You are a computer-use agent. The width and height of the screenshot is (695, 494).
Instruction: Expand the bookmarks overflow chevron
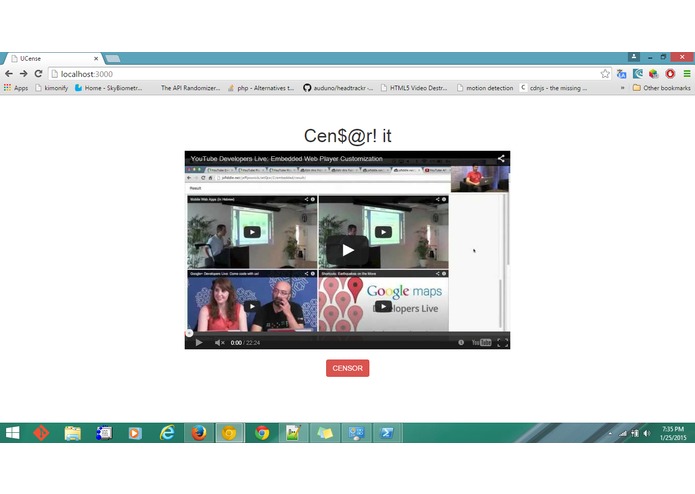622,88
